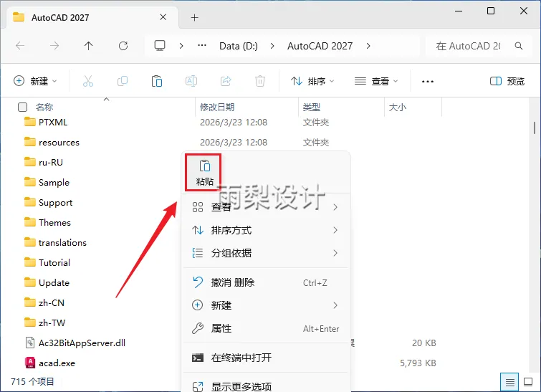
Task: Go forward with the right arrow
Action: click(x=54, y=46)
